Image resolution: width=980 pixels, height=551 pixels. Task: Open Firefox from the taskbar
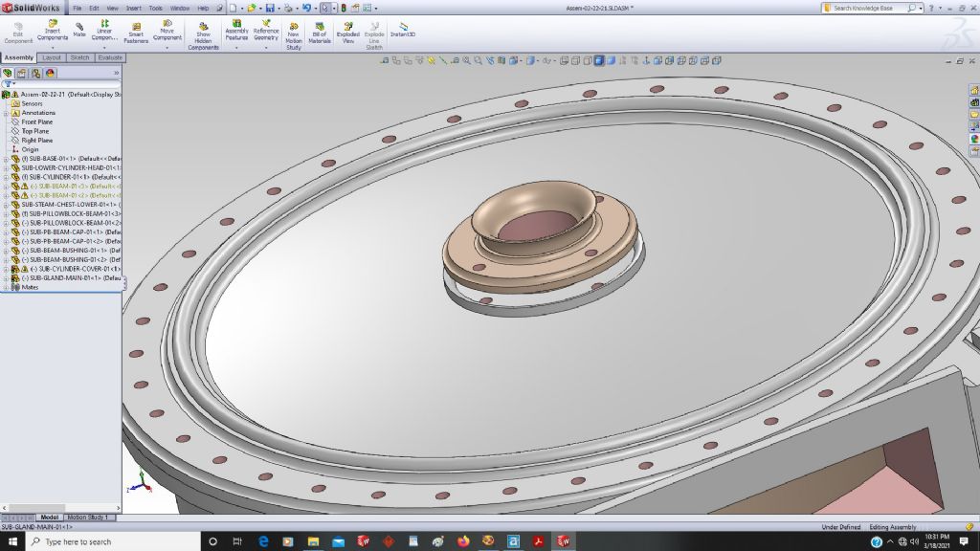click(463, 541)
